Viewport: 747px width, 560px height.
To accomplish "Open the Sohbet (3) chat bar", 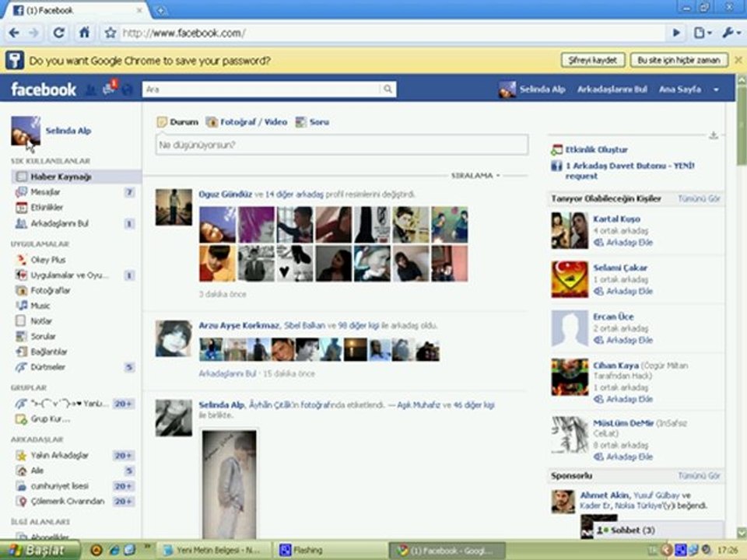I will point(658,530).
